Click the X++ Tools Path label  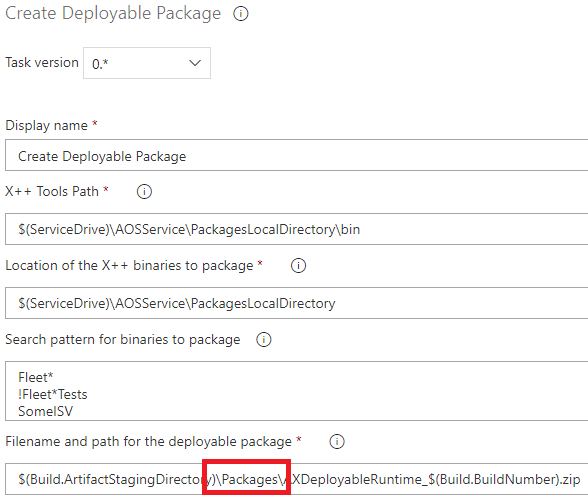pyautogui.click(x=52, y=191)
